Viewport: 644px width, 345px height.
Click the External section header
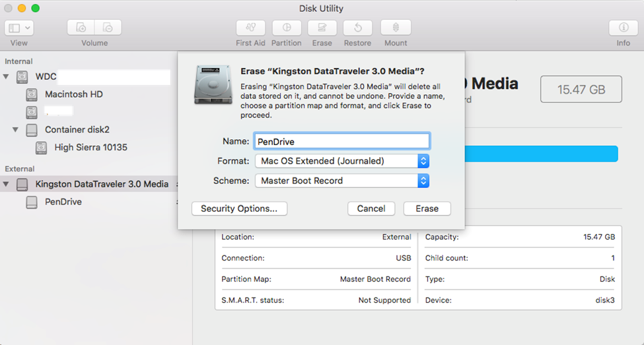click(x=19, y=169)
